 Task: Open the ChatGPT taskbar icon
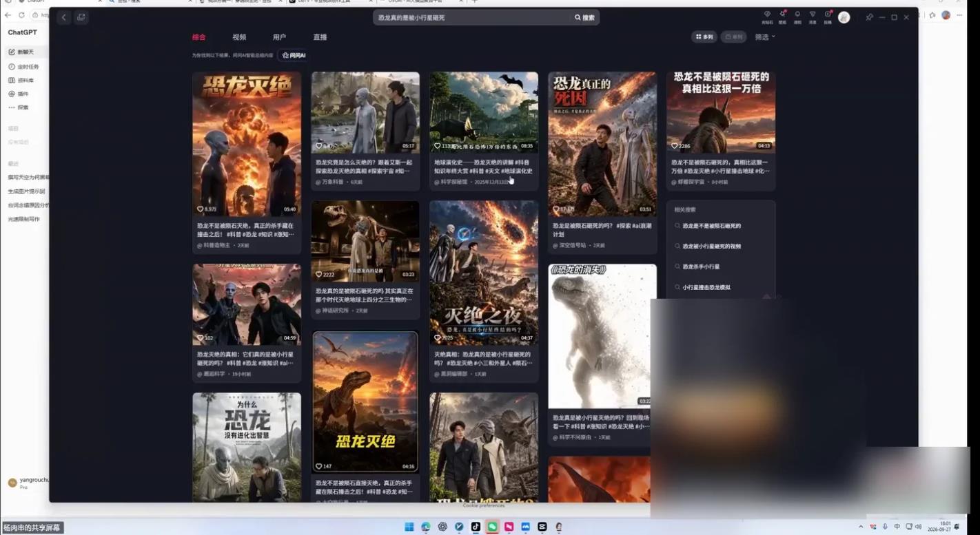pos(442,527)
